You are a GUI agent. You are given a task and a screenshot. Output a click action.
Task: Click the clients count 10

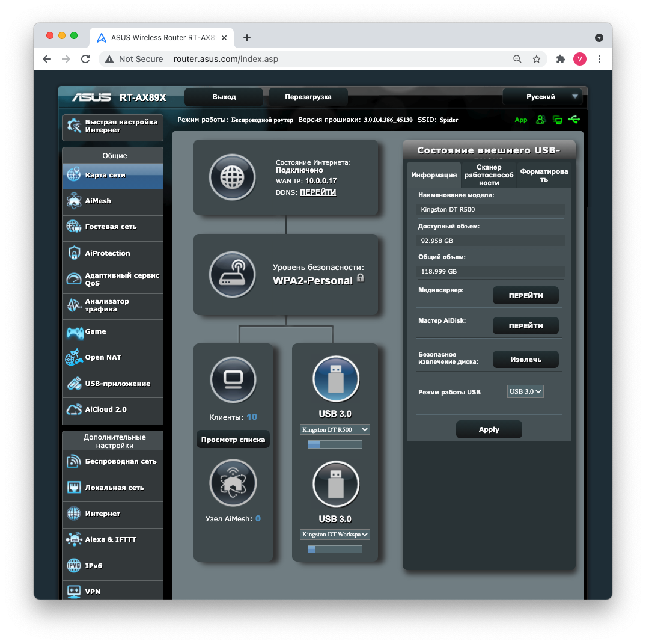pos(252,417)
